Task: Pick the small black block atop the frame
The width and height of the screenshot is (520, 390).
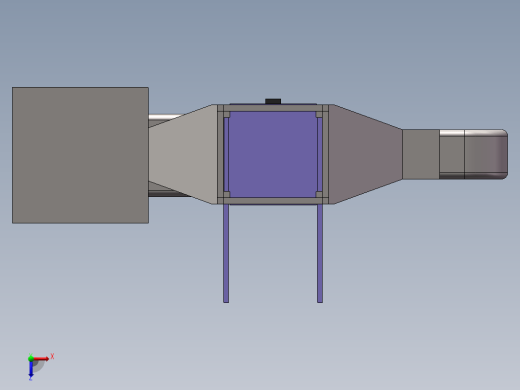Action: coord(273,101)
